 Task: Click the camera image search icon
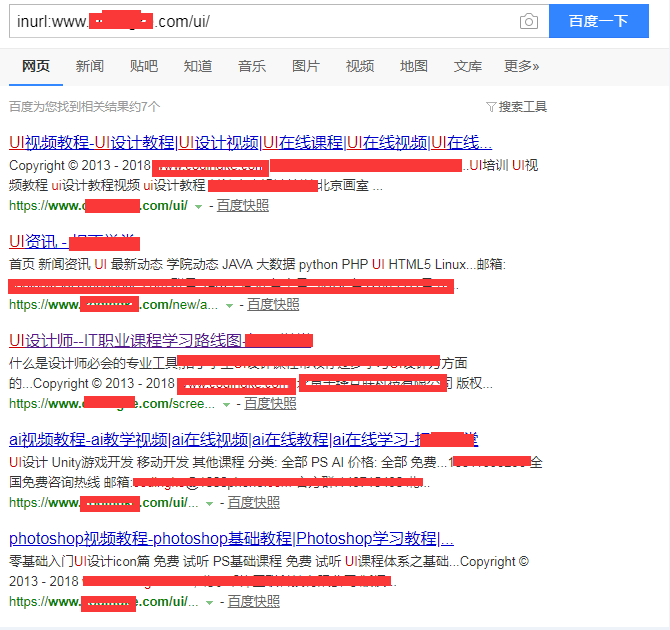(528, 21)
